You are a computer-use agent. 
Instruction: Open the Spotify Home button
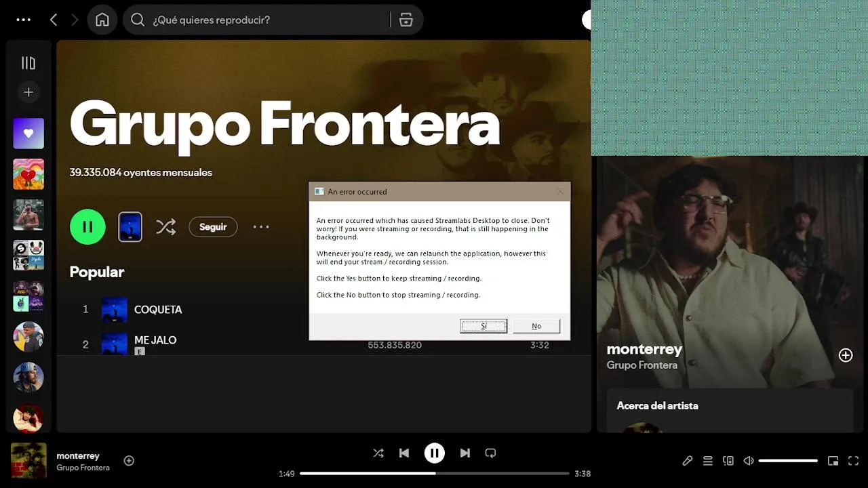coord(102,20)
